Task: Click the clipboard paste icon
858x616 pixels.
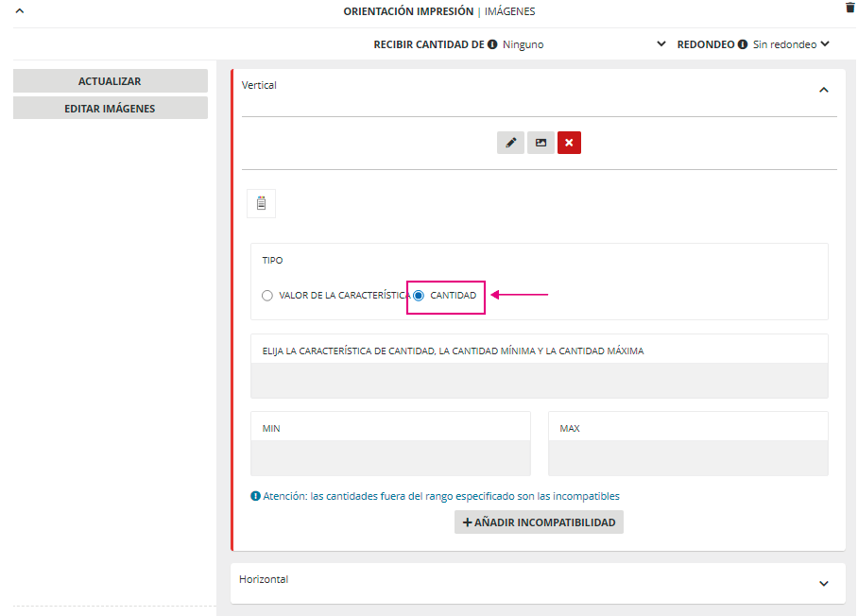Action: pos(262,203)
